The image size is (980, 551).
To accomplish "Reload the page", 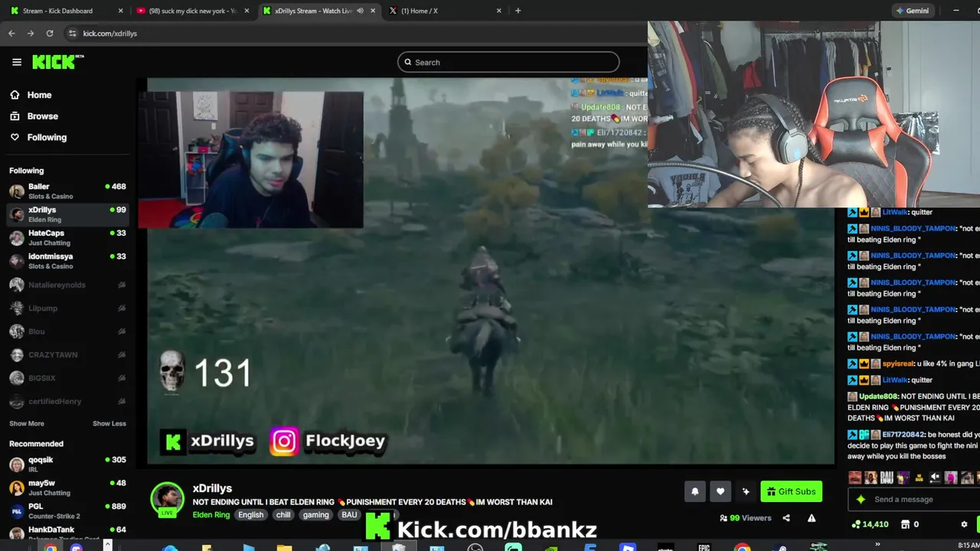I will [x=50, y=34].
